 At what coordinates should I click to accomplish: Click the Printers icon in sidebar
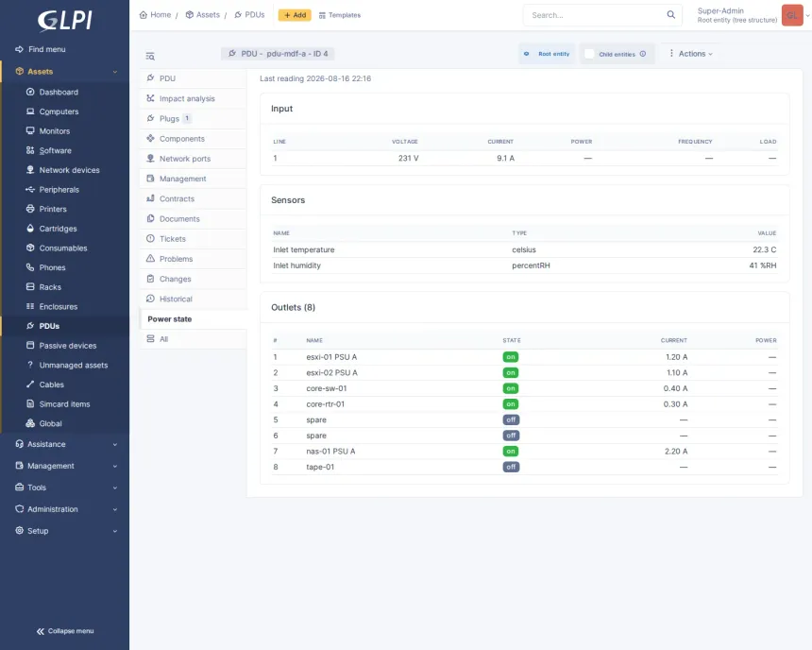[30, 209]
